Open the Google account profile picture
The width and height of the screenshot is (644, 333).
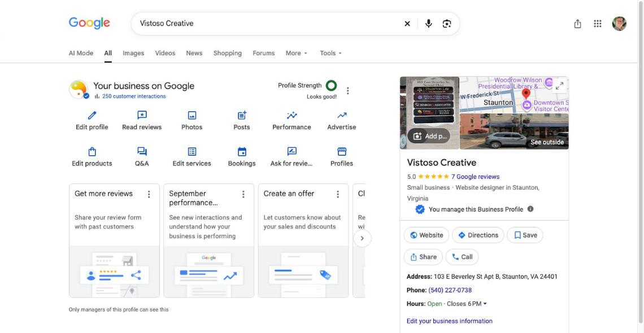pyautogui.click(x=619, y=24)
